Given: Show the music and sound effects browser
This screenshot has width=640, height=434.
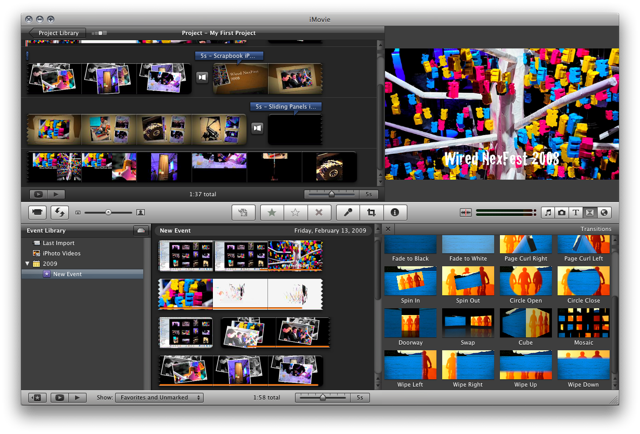Looking at the screenshot, I should pyautogui.click(x=548, y=212).
